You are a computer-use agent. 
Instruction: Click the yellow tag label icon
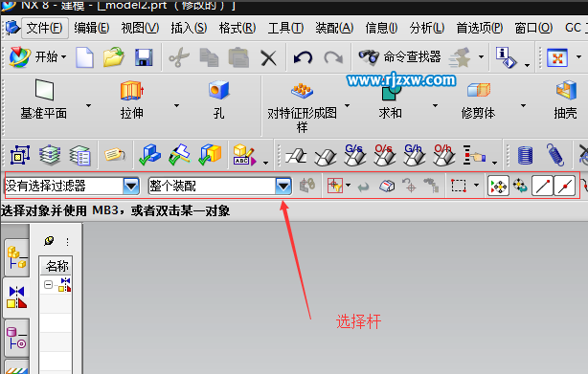[115, 154]
